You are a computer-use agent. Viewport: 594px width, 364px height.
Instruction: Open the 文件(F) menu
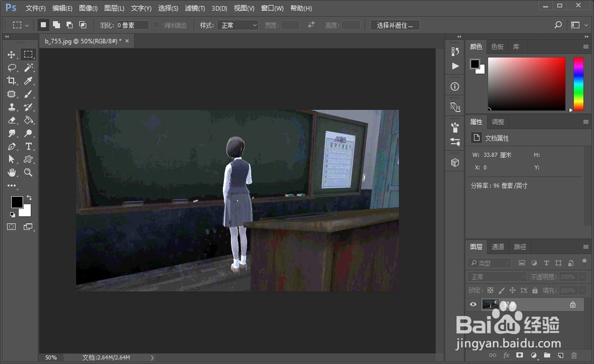click(x=36, y=8)
